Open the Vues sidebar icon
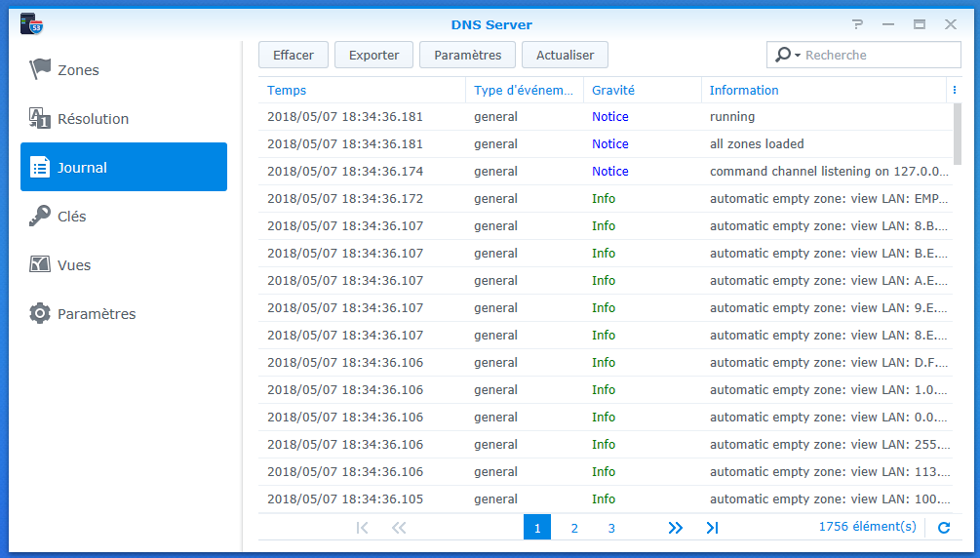Viewport: 980px width, 558px height. coord(40,265)
